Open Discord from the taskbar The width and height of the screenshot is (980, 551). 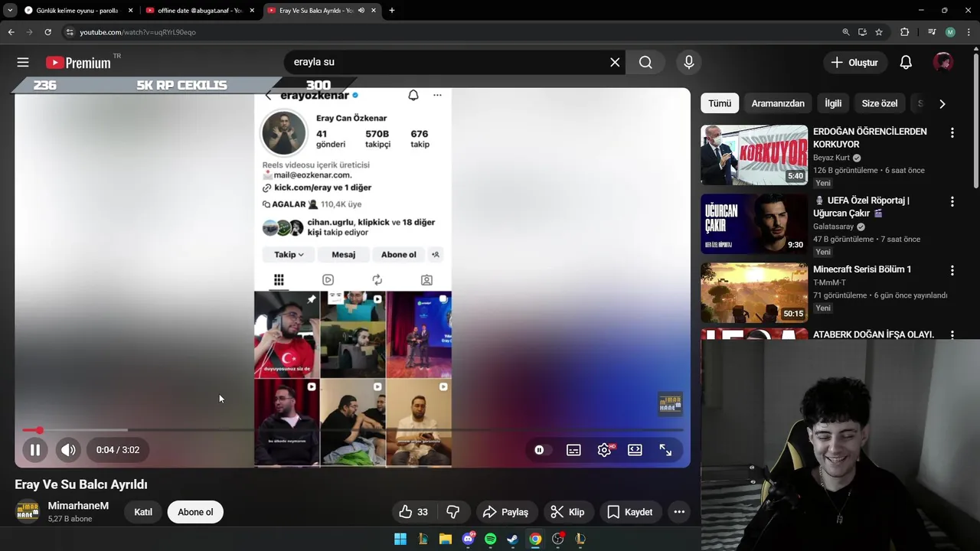pyautogui.click(x=468, y=539)
